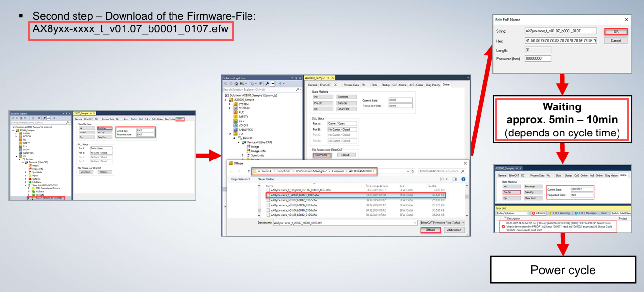The width and height of the screenshot is (644, 292).
Task: Click the up-folder arrow in the Öffnen dialog
Action: click(248, 171)
